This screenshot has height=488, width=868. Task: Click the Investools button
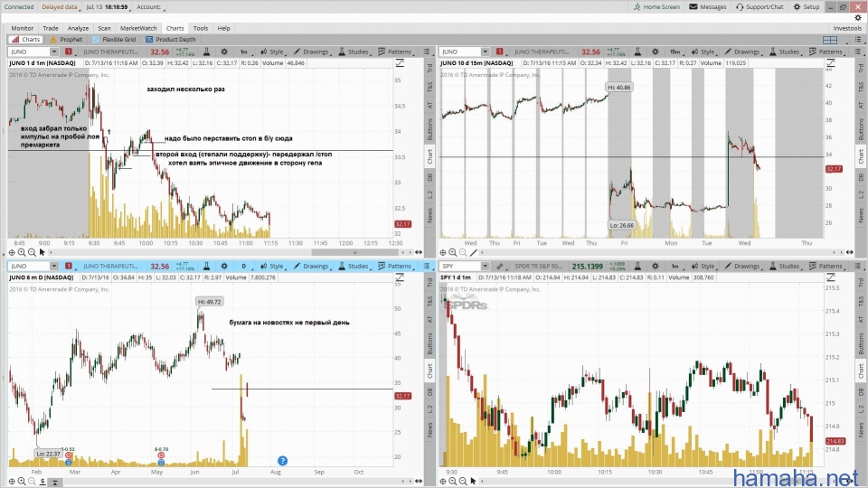click(847, 28)
